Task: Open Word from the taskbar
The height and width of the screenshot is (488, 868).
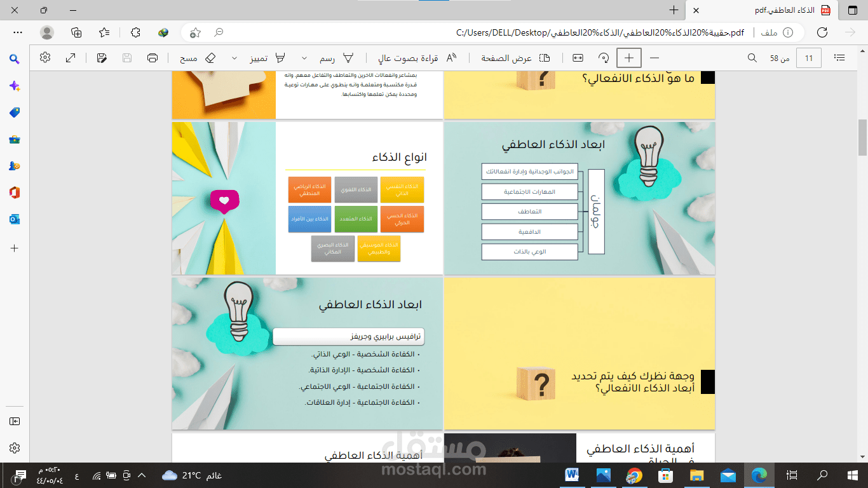Action: point(572,475)
